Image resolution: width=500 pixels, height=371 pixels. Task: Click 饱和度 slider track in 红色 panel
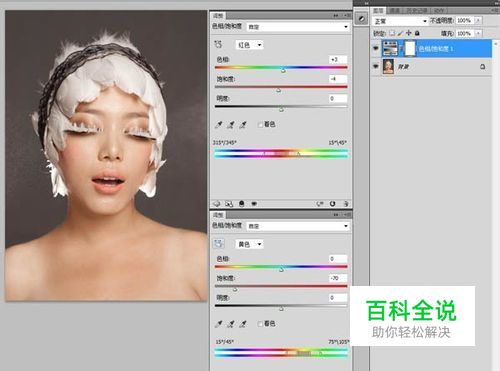point(281,87)
